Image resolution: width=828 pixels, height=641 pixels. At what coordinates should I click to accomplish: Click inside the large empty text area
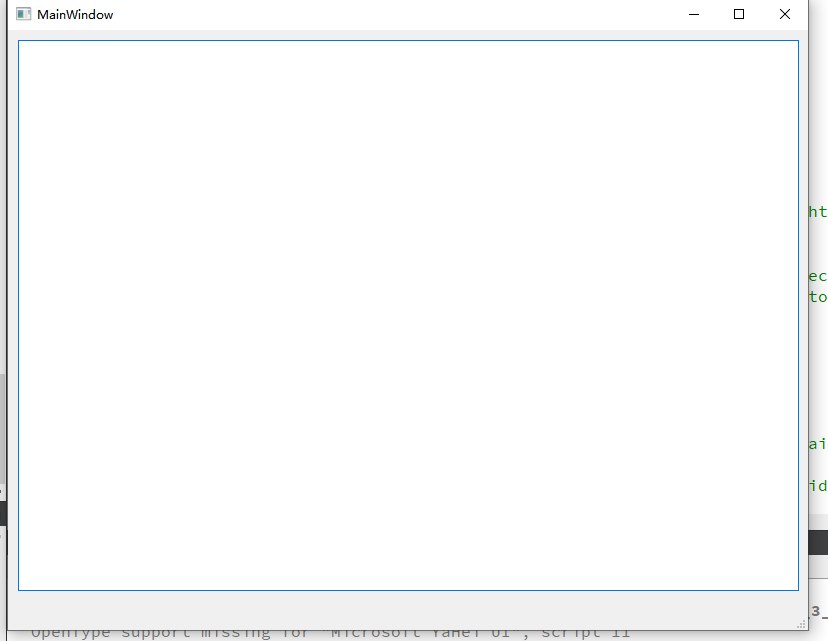408,315
